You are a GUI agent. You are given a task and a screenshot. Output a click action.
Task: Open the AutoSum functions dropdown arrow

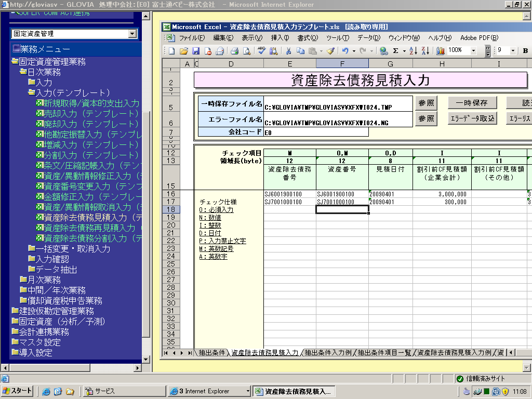coord(404,51)
